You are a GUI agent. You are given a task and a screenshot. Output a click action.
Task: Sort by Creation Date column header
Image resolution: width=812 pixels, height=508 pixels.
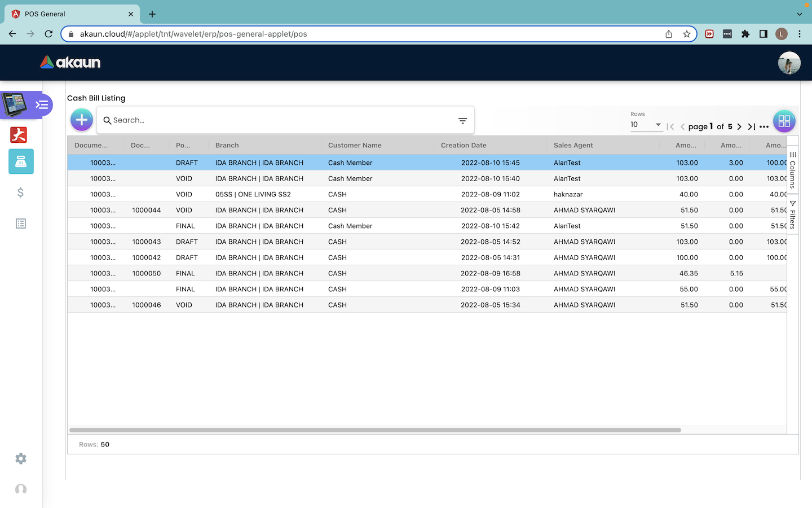pos(464,145)
